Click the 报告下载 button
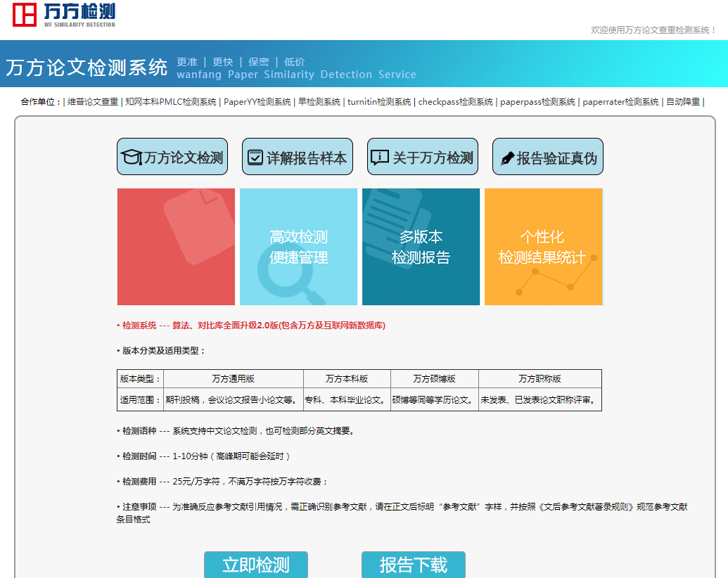 click(x=413, y=565)
